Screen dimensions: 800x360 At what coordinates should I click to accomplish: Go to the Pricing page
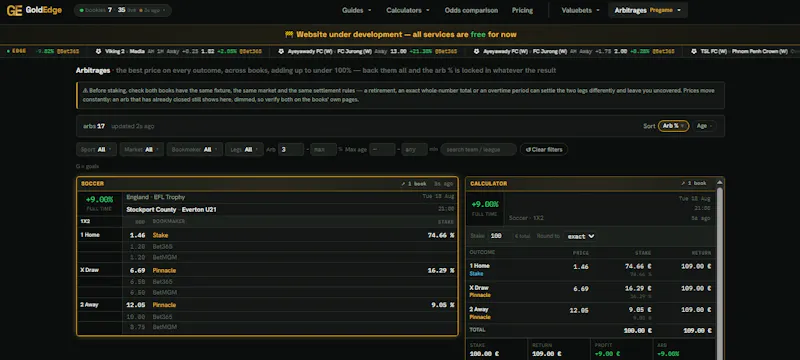[x=522, y=10]
